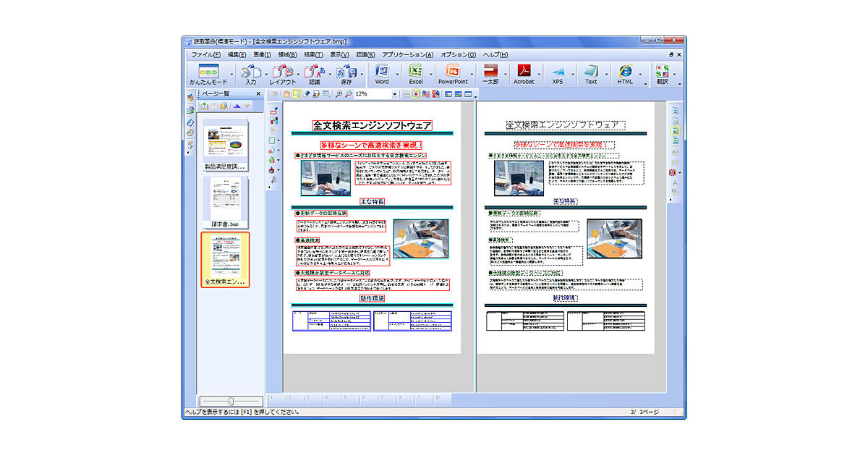Click the Word export icon
The height and width of the screenshot is (456, 868).
[x=381, y=74]
